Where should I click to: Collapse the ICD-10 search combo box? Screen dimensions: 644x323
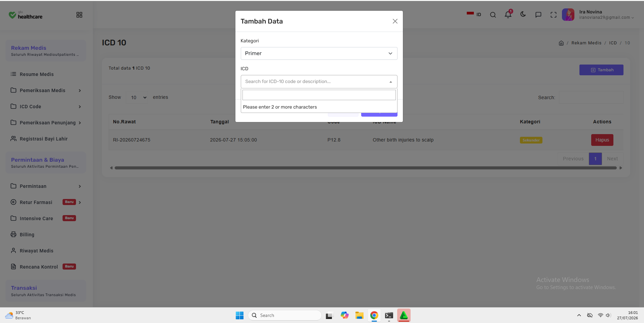[319, 82]
